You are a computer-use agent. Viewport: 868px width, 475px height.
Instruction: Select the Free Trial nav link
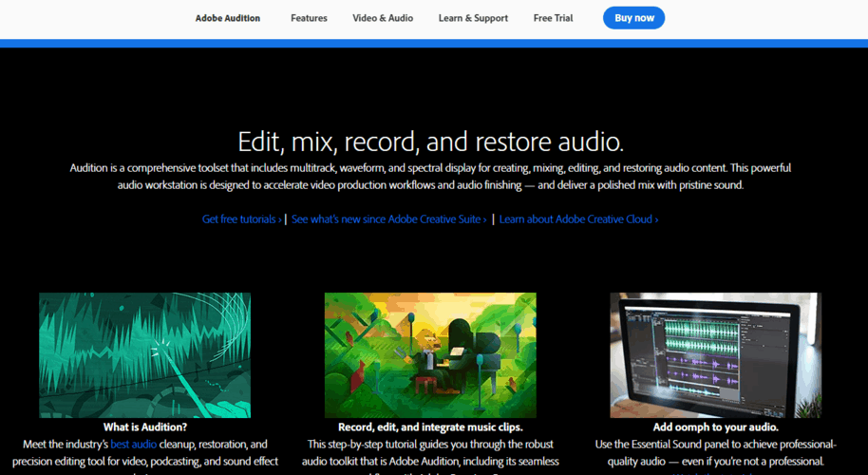pos(553,18)
